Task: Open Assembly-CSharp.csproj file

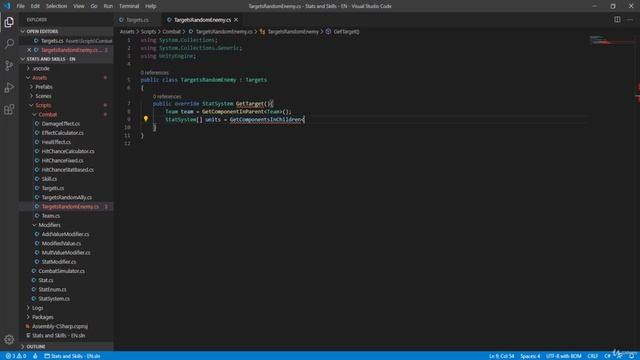Action: tap(60, 326)
